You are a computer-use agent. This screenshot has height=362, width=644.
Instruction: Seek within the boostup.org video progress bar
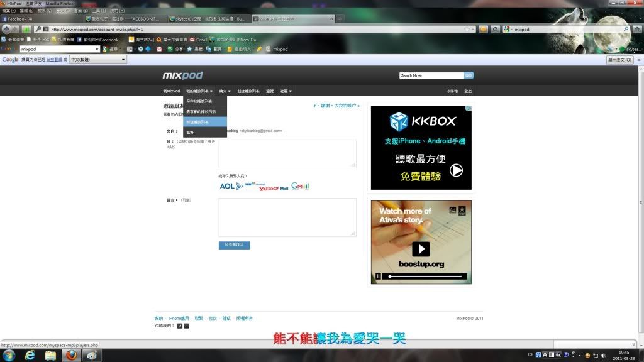[425, 277]
